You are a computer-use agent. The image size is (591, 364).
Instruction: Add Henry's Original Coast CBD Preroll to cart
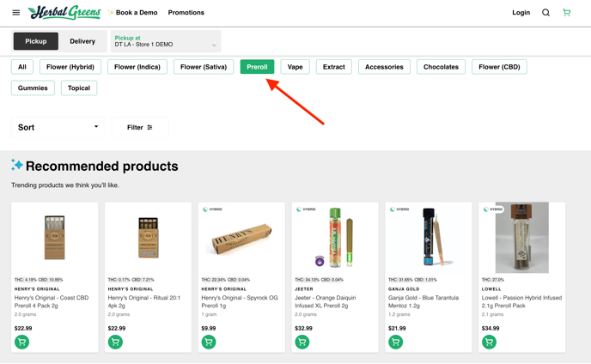[x=21, y=343]
